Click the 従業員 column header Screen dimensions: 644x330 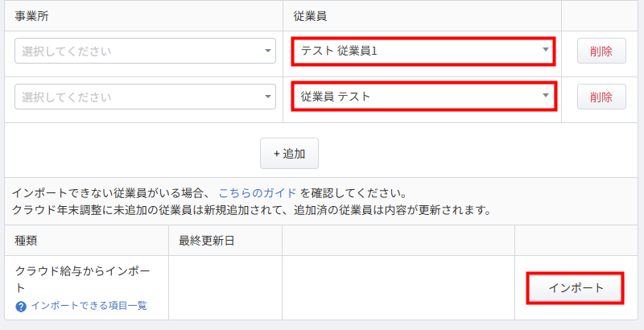coord(312,16)
